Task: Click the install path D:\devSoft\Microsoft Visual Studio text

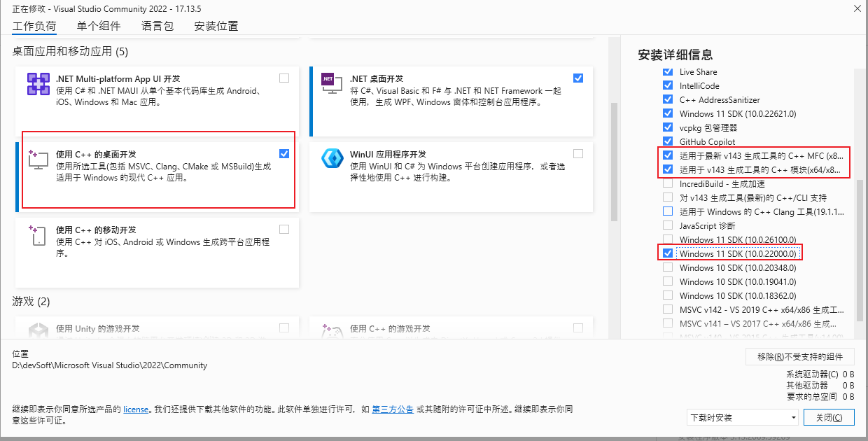Action: point(110,365)
